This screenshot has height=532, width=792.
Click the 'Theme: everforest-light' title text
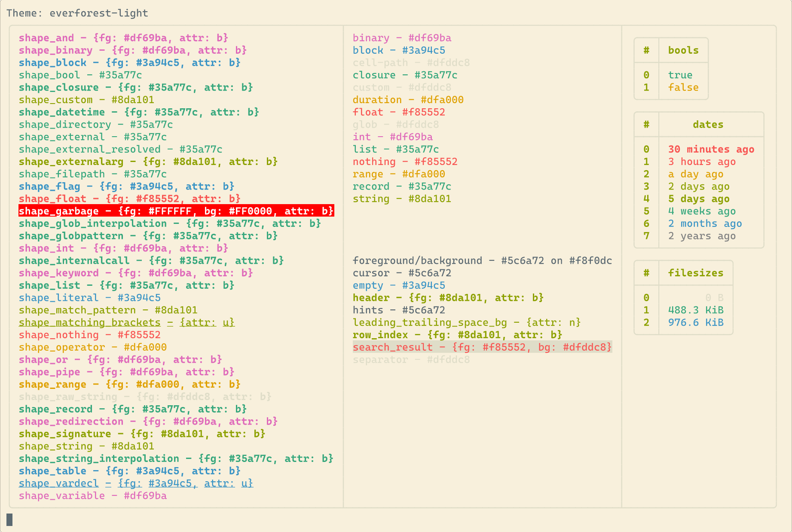pos(77,13)
